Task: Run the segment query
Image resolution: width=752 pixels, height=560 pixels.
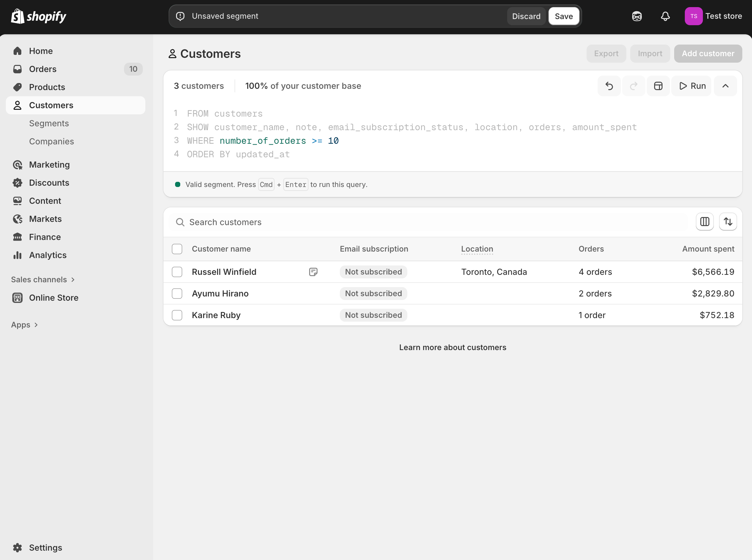Action: tap(692, 86)
